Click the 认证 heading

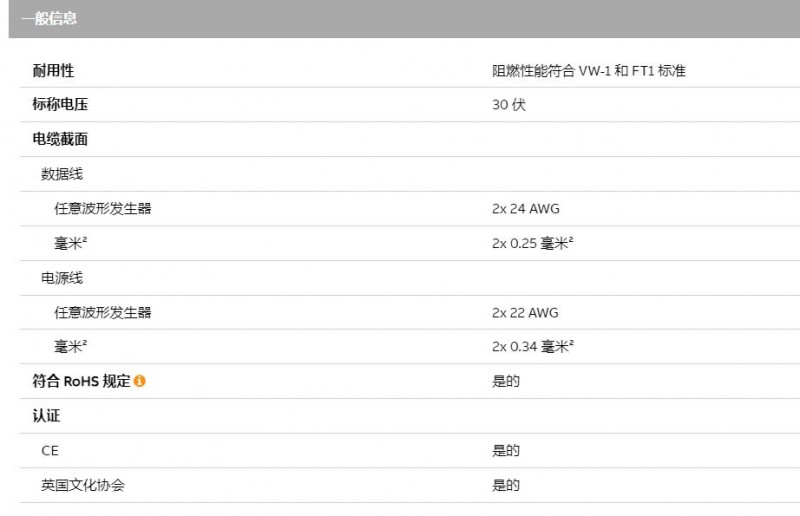point(46,416)
